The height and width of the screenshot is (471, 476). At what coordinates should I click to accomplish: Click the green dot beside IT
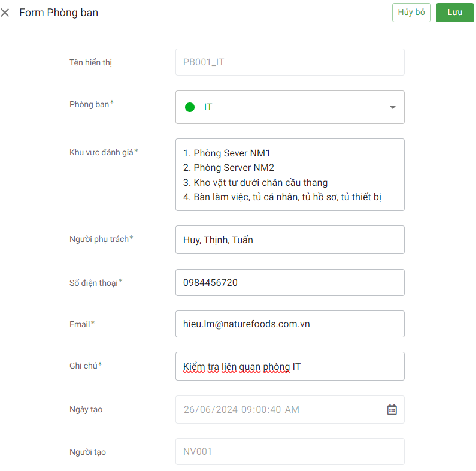(x=190, y=107)
